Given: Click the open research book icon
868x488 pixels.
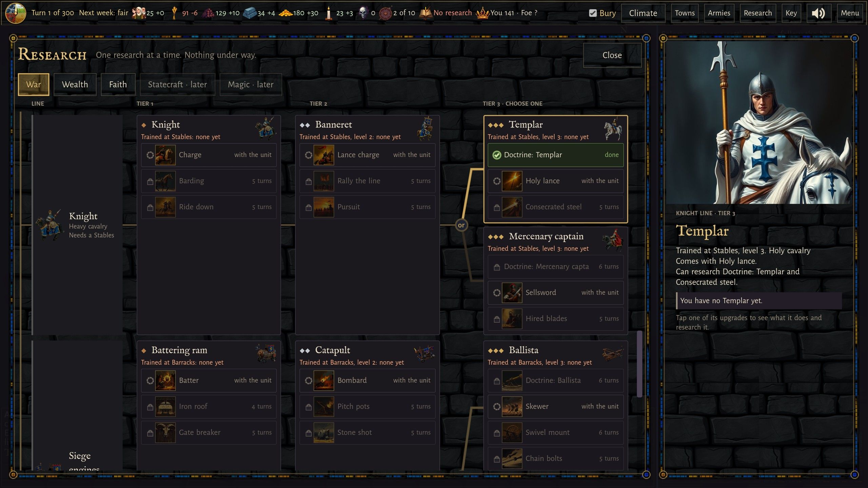Looking at the screenshot, I should tap(426, 13).
